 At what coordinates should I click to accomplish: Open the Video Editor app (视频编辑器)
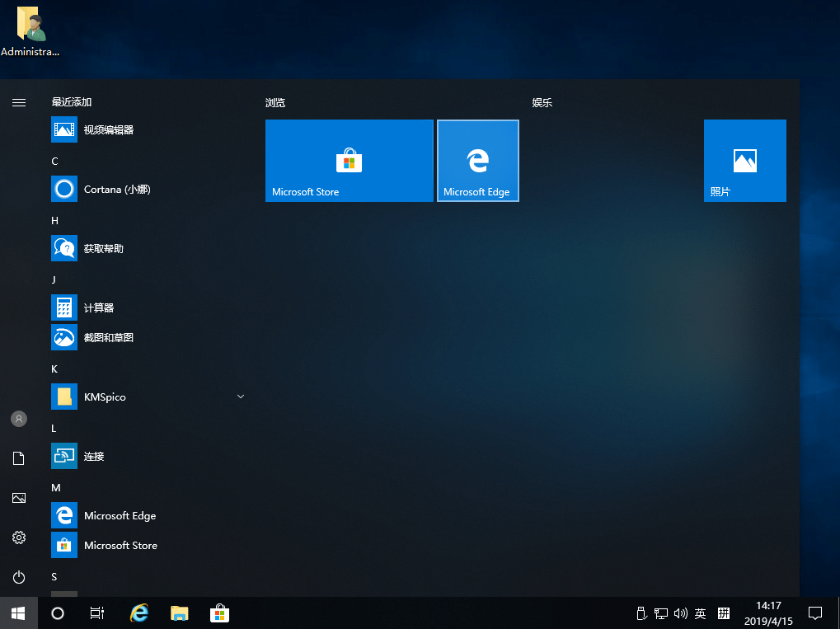(x=108, y=130)
